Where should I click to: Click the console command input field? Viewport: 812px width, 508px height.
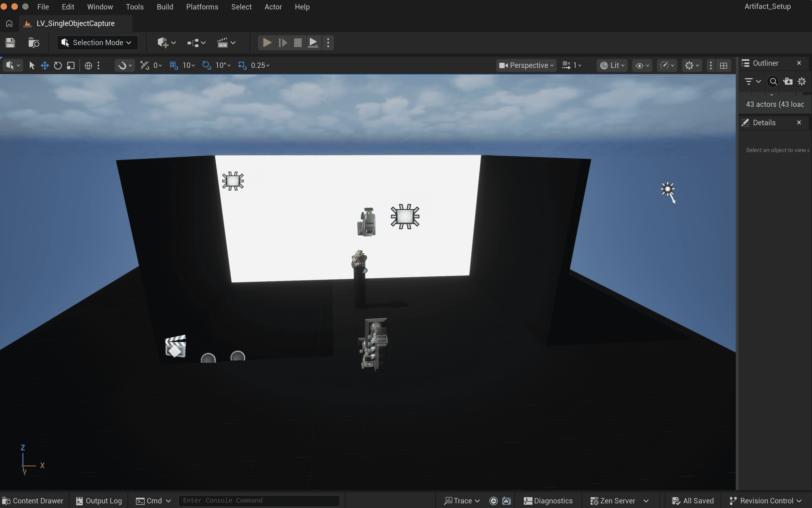pyautogui.click(x=258, y=501)
